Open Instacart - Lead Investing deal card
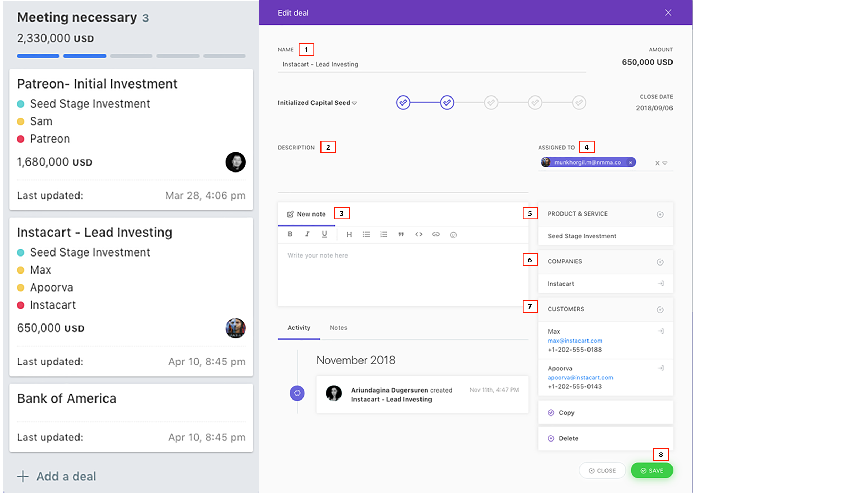 pyautogui.click(x=131, y=297)
